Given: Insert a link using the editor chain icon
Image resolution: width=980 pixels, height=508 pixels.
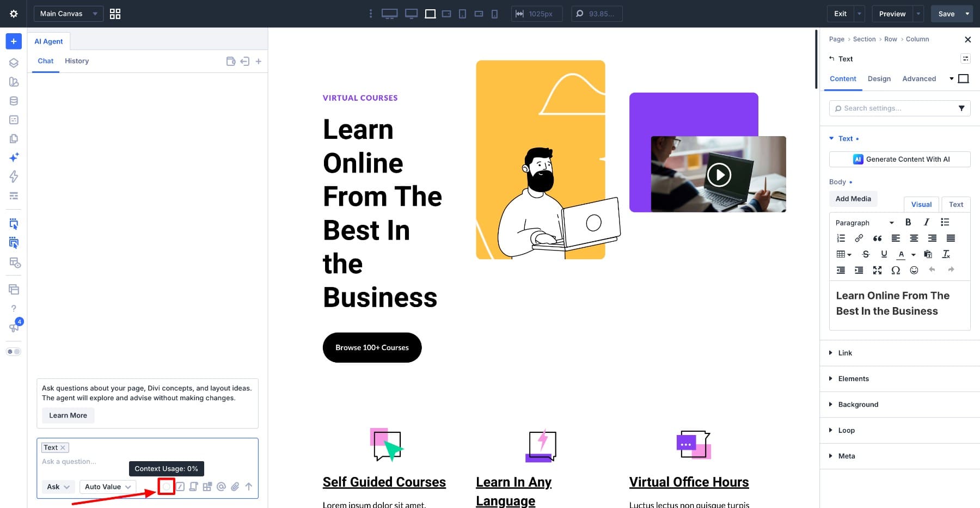Looking at the screenshot, I should pyautogui.click(x=859, y=238).
